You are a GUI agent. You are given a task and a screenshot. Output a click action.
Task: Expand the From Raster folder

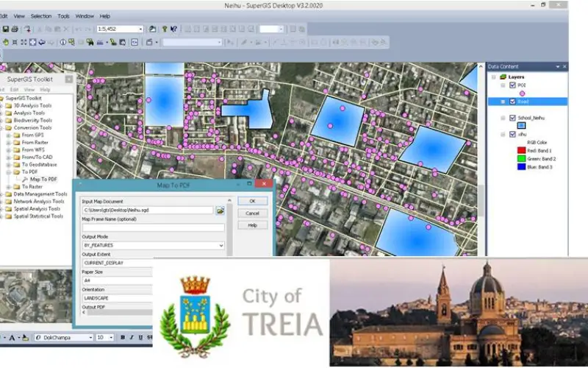pyautogui.click(x=8, y=143)
